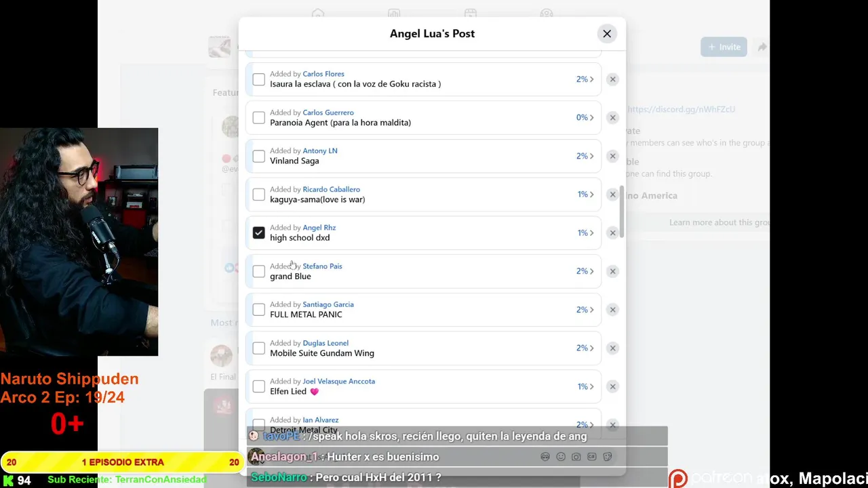Show voters for FULL METAL PANIC

585,310
